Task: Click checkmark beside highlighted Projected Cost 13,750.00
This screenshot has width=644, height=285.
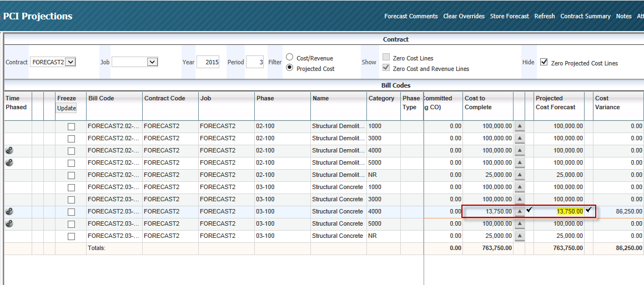Action: 588,210
